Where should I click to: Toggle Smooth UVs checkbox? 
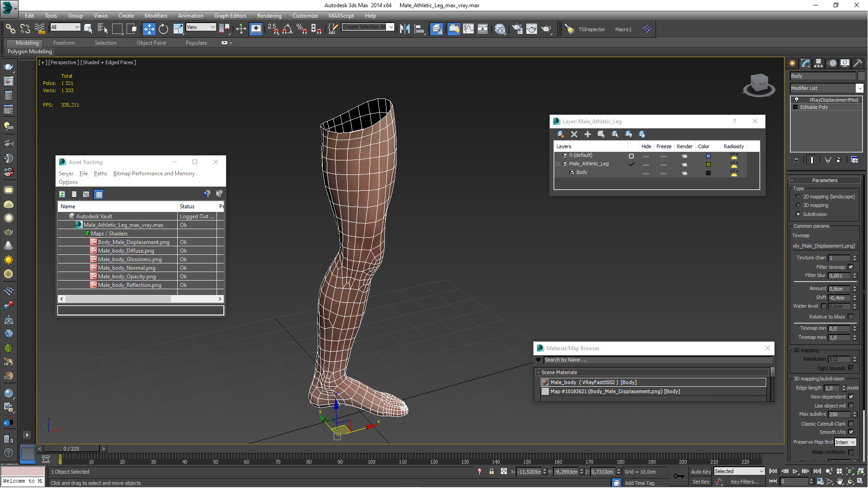click(x=851, y=432)
